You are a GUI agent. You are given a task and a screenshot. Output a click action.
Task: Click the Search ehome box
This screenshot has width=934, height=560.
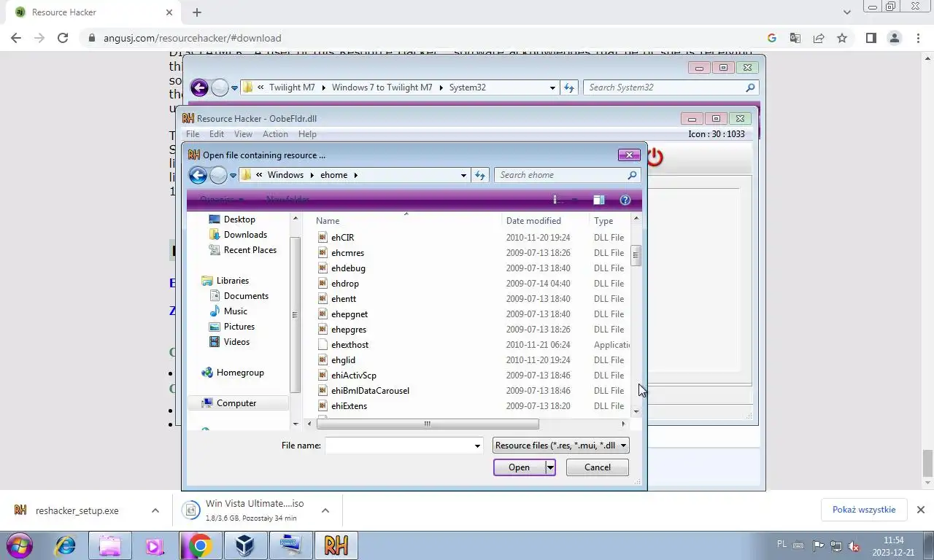pos(568,175)
